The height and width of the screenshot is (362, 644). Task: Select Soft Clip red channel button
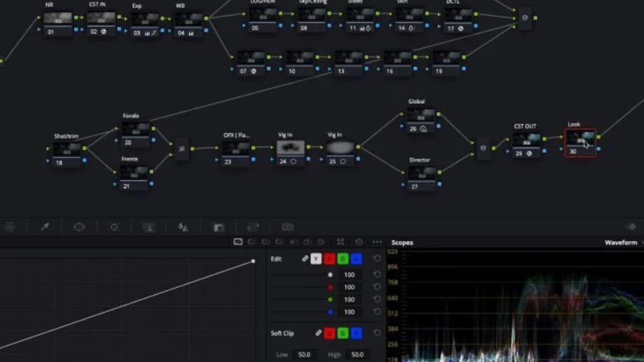tap(330, 333)
